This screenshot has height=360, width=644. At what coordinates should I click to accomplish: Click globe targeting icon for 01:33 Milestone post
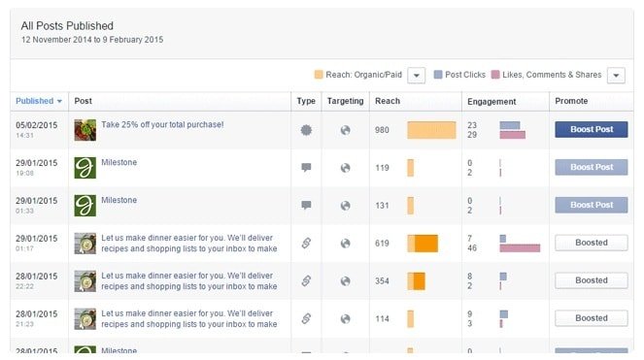pos(346,206)
